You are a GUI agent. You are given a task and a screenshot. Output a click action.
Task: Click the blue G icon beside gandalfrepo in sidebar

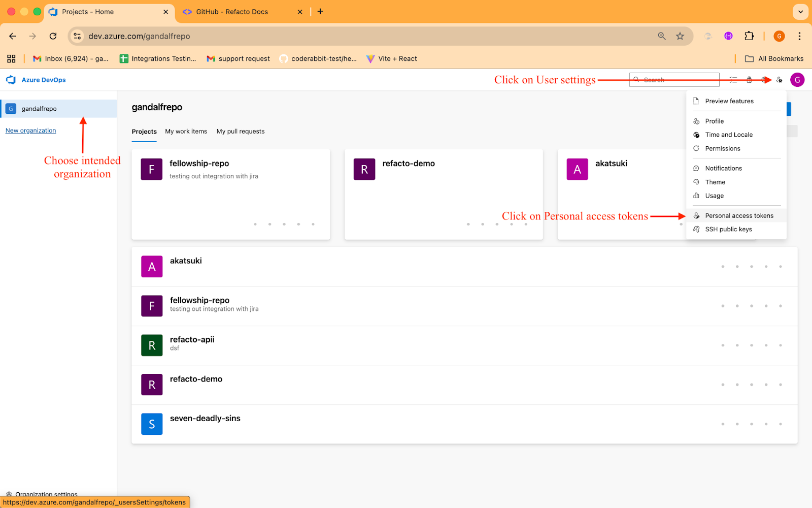tap(11, 109)
